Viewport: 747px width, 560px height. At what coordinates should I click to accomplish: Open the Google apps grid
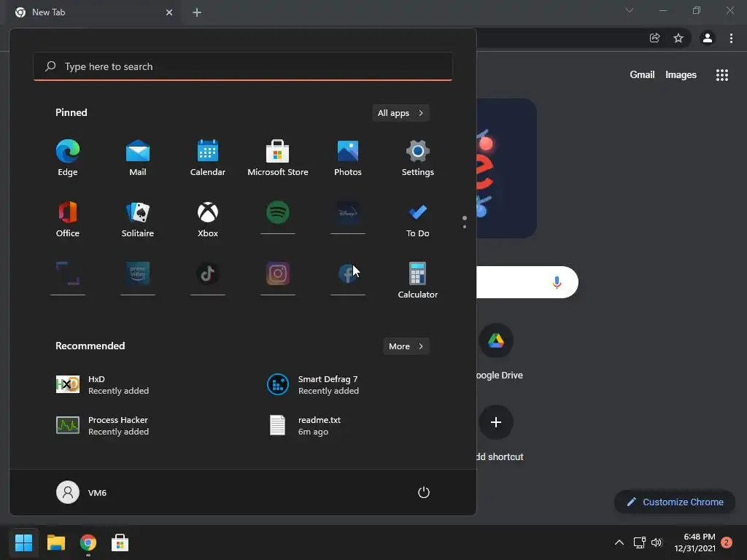tap(722, 75)
